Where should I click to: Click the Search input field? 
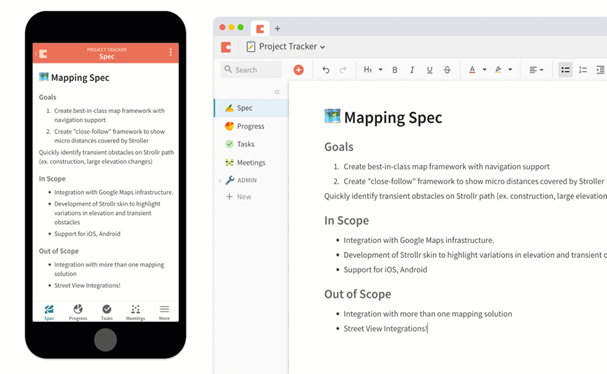251,70
